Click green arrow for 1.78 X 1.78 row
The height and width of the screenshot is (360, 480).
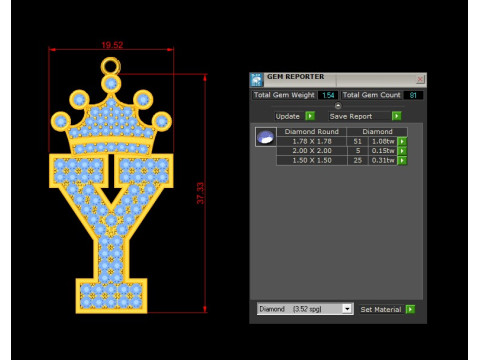tap(402, 141)
